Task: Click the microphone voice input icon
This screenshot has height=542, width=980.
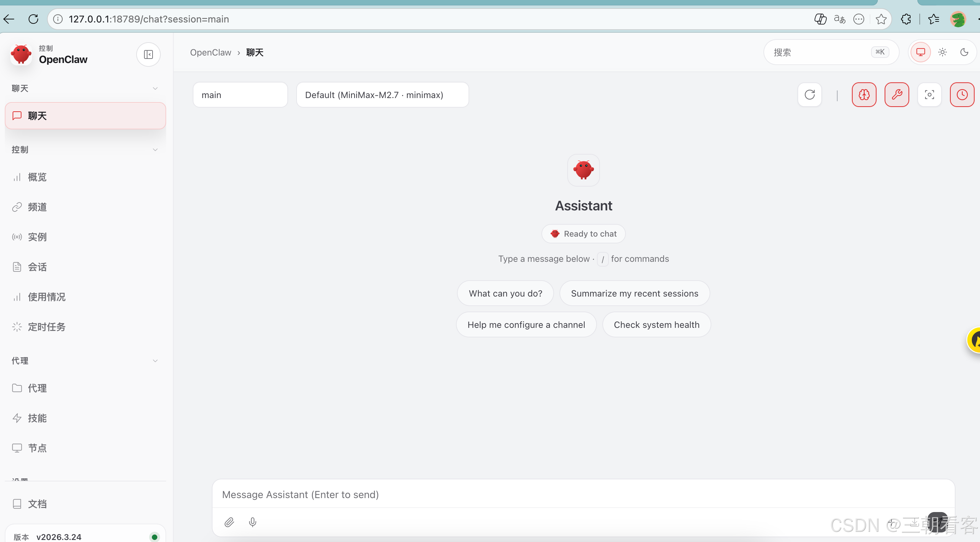Action: pos(253,522)
